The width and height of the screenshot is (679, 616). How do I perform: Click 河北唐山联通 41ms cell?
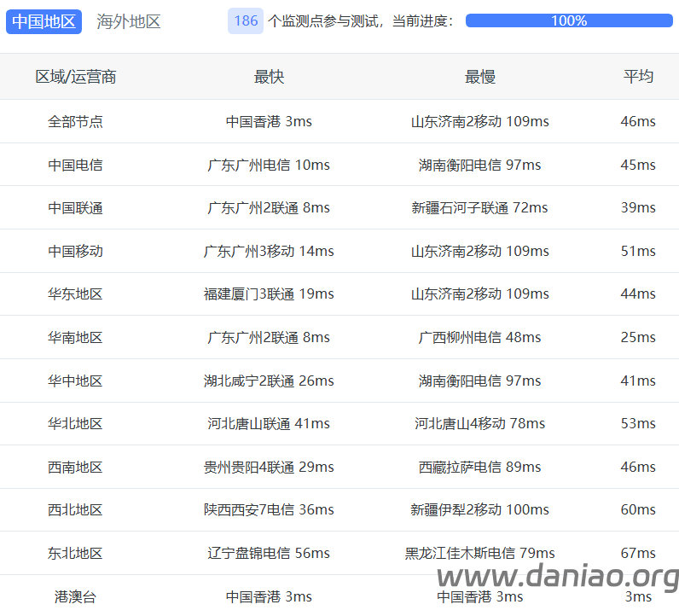tap(269, 423)
